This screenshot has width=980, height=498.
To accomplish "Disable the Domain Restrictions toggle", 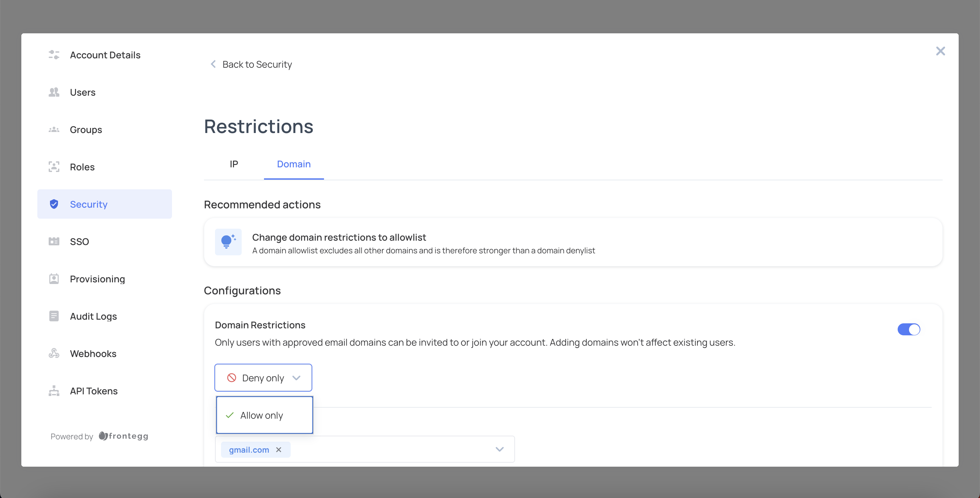I will coord(908,329).
